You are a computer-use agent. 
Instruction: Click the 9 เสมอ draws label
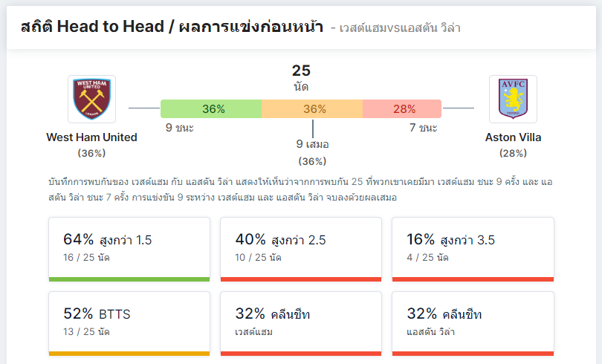click(312, 144)
